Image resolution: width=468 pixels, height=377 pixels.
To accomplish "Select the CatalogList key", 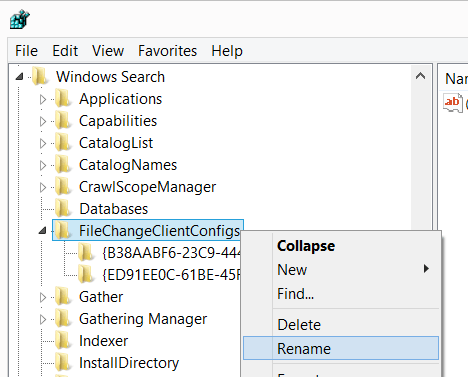I will click(x=116, y=143).
